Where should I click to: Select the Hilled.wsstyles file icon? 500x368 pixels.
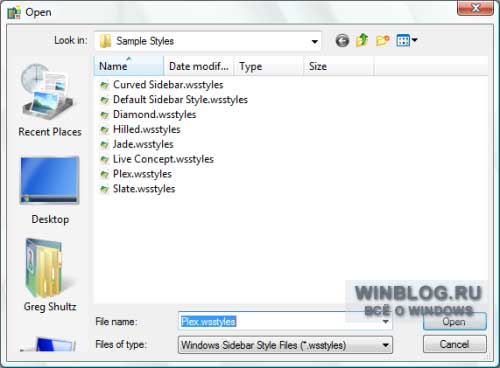point(105,130)
